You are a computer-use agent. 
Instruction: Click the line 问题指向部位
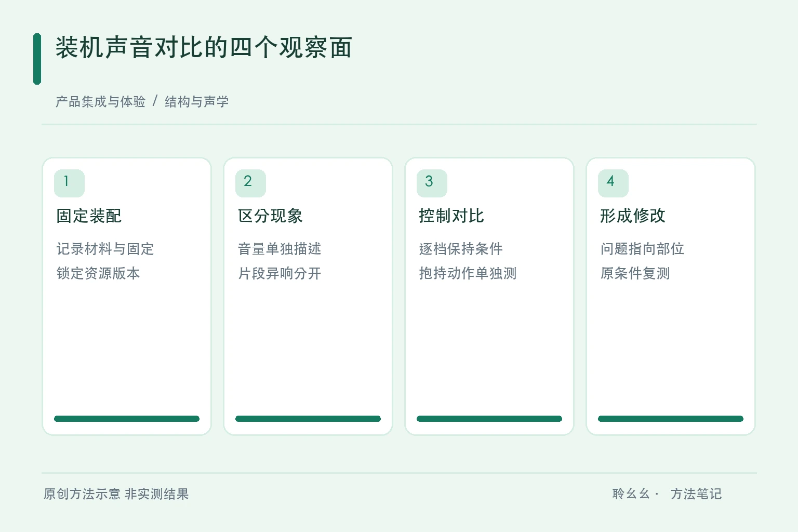click(642, 249)
